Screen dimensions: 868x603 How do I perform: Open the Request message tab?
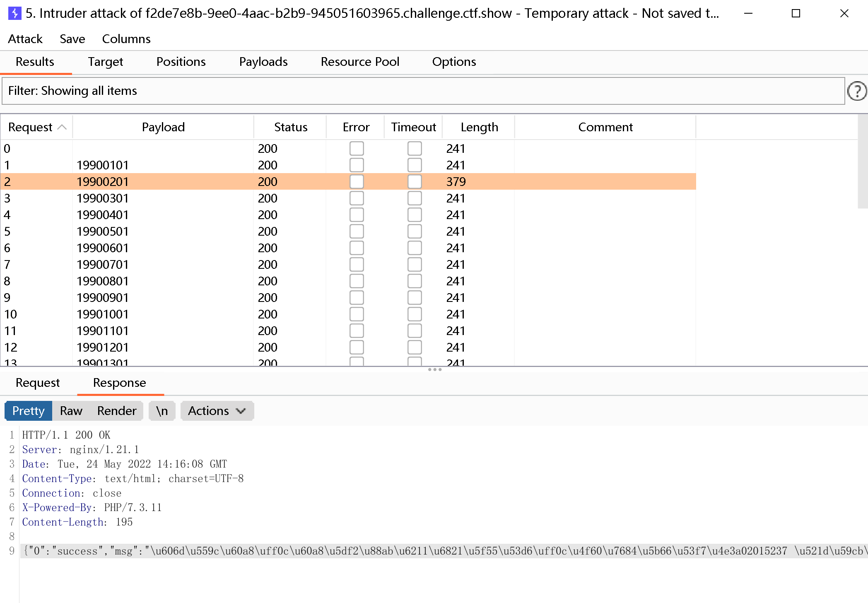pos(38,383)
